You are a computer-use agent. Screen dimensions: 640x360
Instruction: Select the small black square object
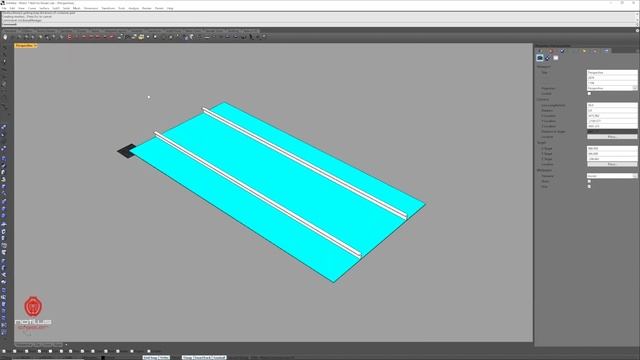point(126,151)
